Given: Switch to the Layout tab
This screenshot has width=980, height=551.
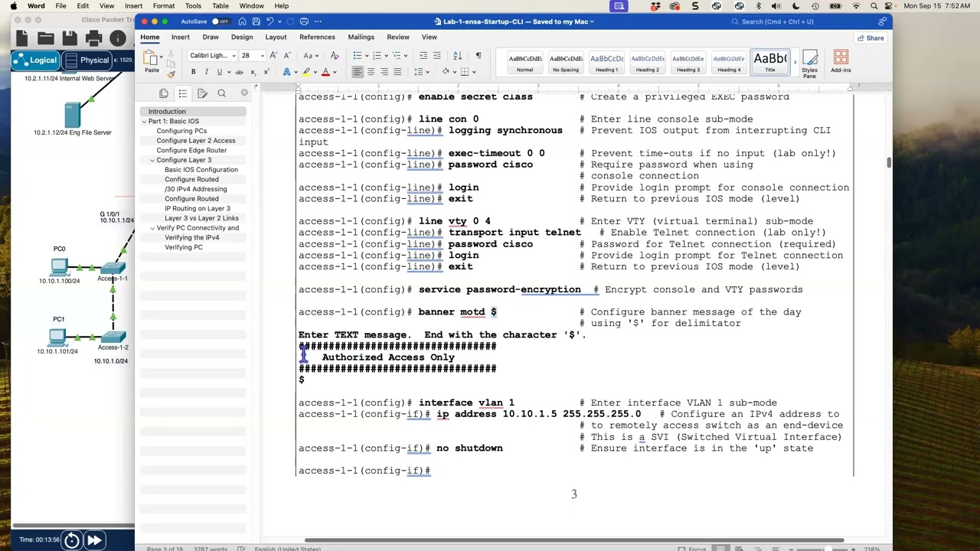Looking at the screenshot, I should (x=276, y=37).
